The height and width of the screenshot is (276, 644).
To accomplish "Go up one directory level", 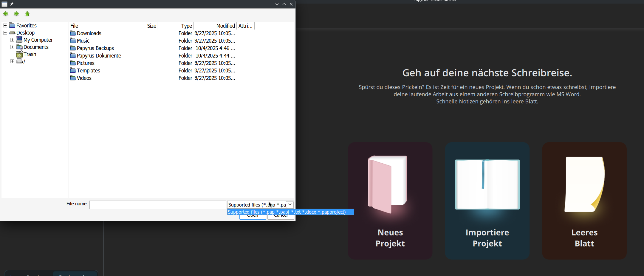I will tap(27, 14).
